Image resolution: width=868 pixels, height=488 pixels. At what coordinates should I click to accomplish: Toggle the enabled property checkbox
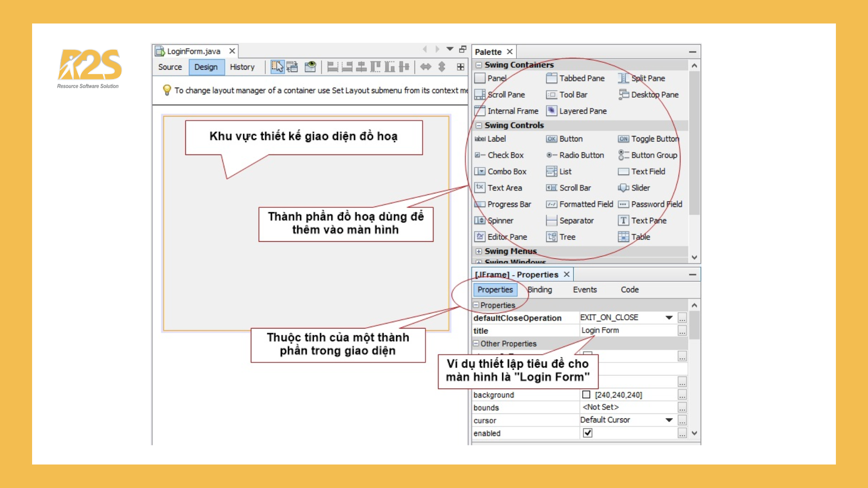coord(588,433)
